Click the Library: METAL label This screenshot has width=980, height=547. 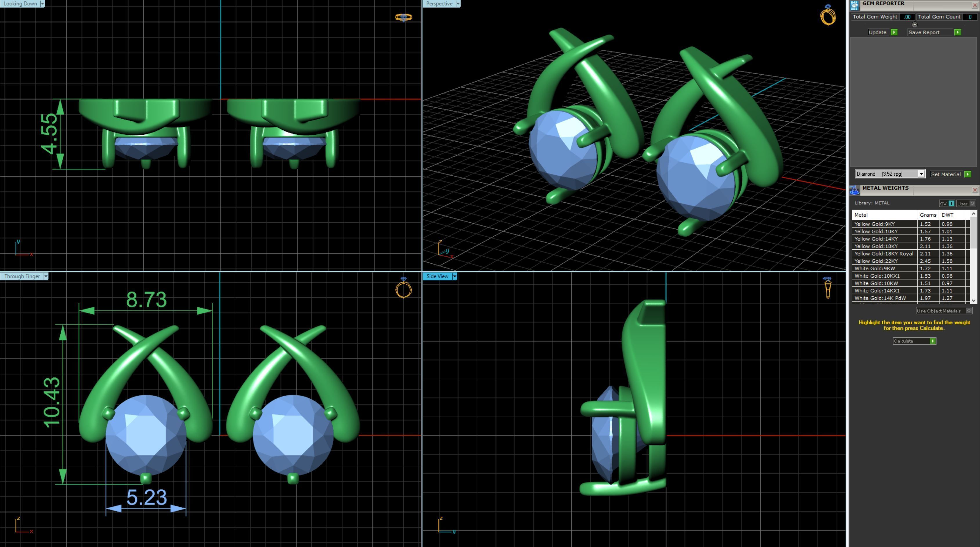[x=872, y=203]
